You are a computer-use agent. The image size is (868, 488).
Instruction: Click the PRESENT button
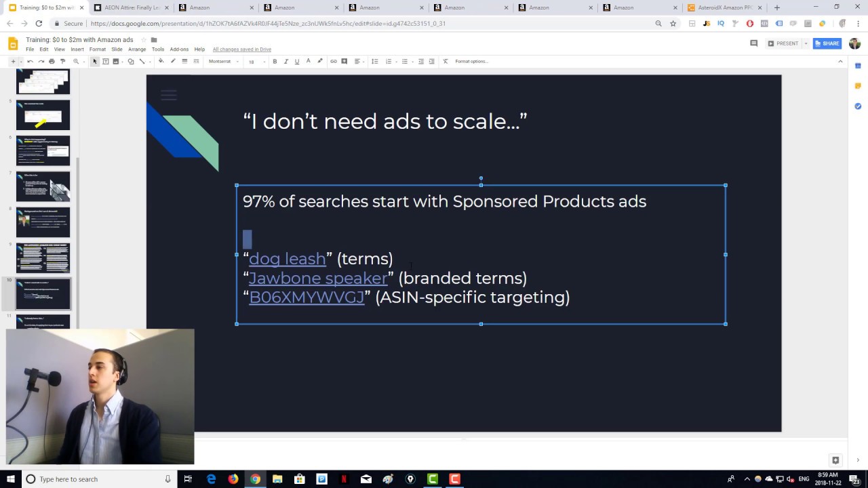(783, 43)
